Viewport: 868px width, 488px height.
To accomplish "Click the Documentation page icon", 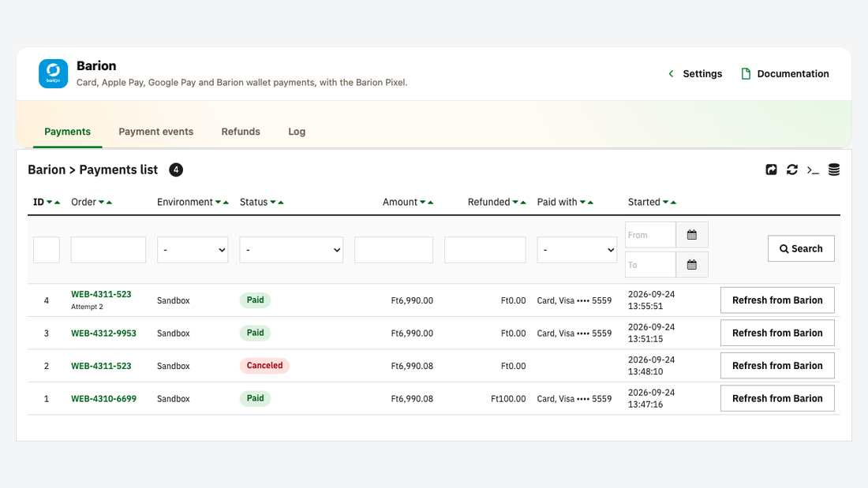I will (746, 73).
